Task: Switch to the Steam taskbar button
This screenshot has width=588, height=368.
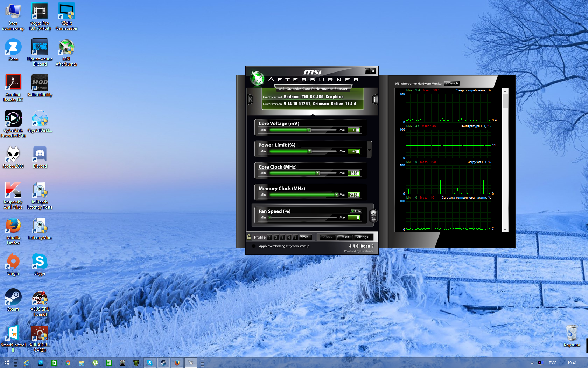Action: pos(163,363)
